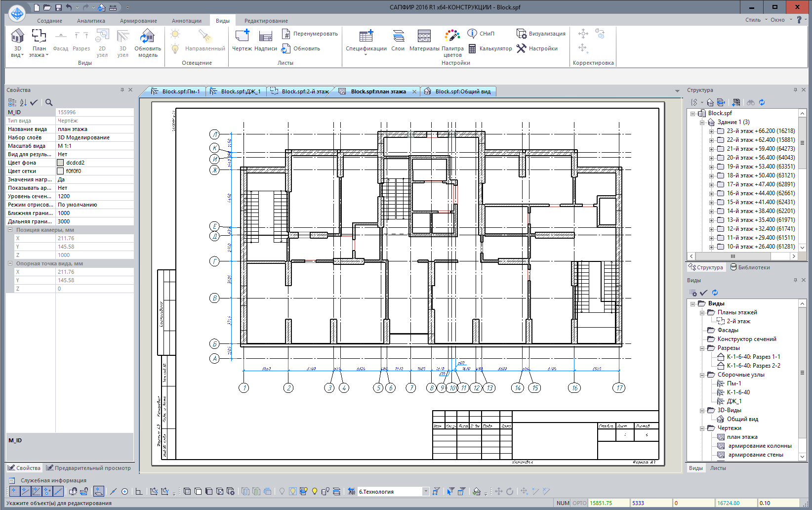Click the Цвет фона color swatch

60,163
